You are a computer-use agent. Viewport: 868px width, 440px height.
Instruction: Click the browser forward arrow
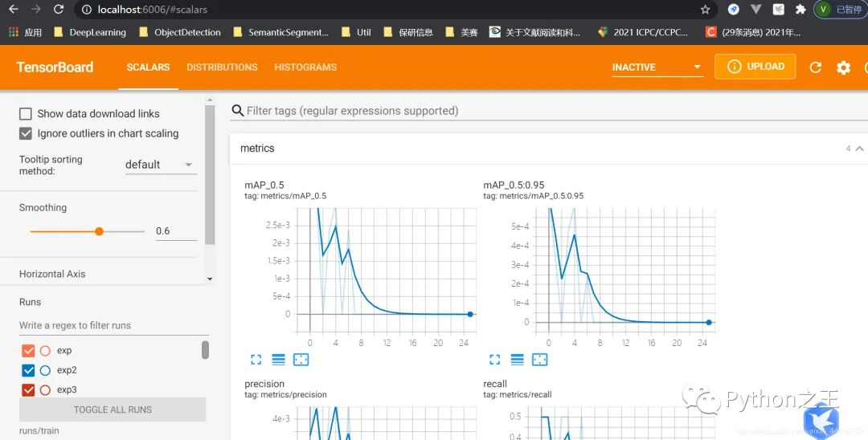[36, 10]
